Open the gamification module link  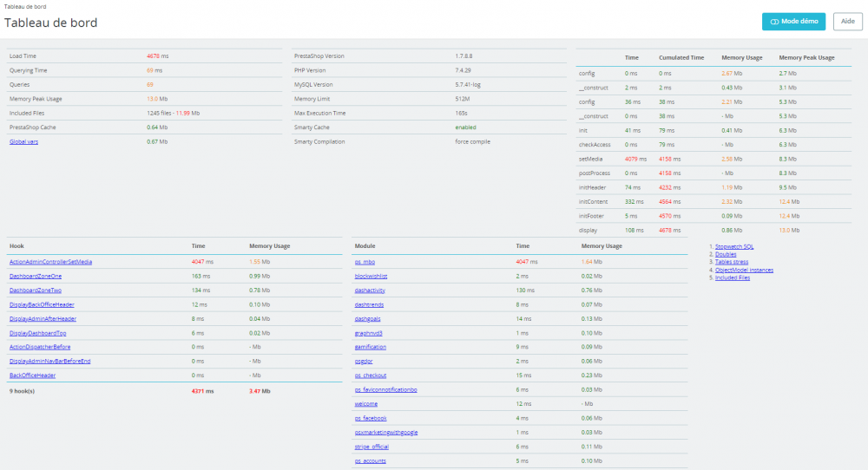click(x=371, y=347)
